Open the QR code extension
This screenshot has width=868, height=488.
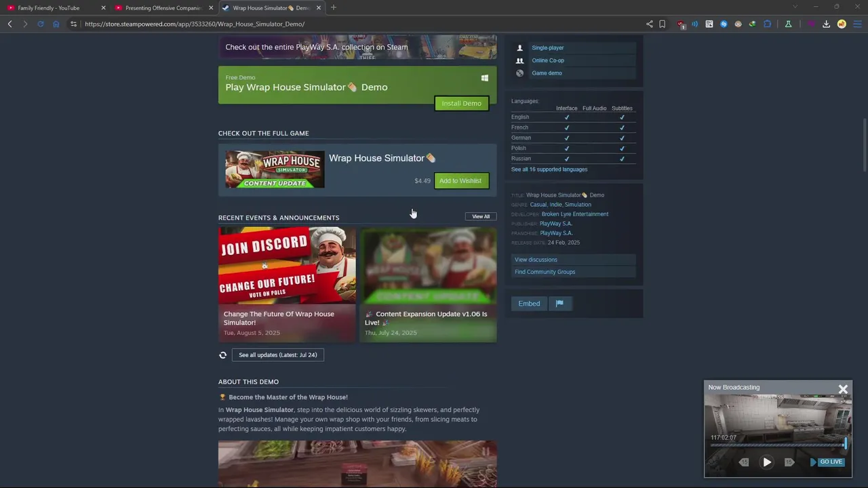[x=709, y=24]
